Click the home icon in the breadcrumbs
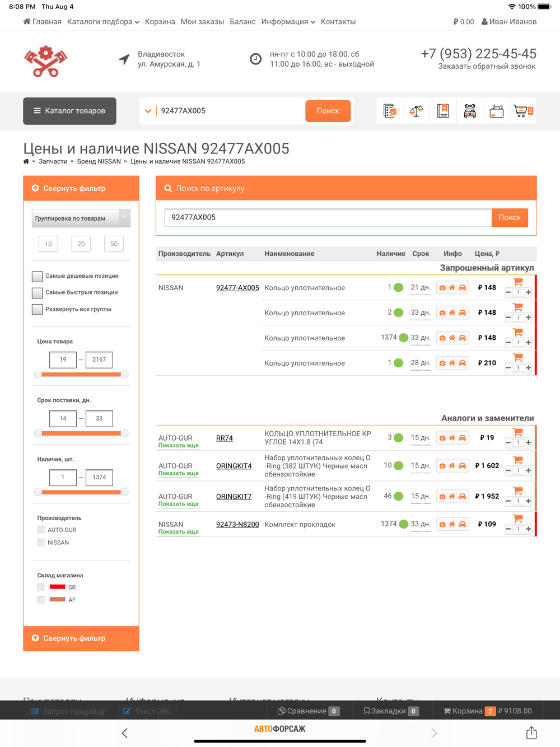Screen dimensions: 560x747 click(26, 161)
